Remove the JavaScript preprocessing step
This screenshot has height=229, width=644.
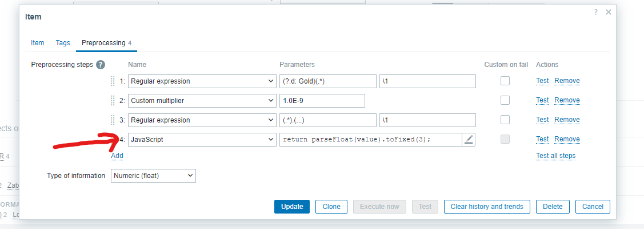pos(567,139)
